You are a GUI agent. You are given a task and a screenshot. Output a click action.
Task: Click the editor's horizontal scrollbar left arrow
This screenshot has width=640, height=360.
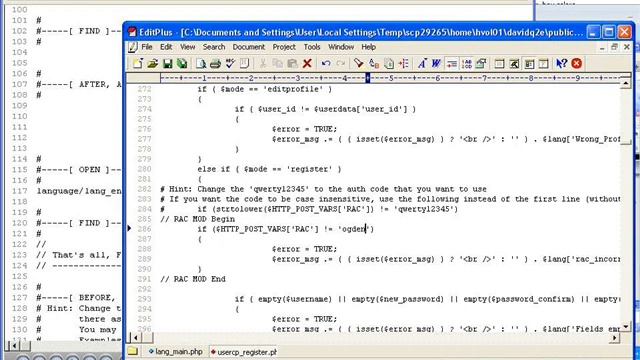[136, 338]
